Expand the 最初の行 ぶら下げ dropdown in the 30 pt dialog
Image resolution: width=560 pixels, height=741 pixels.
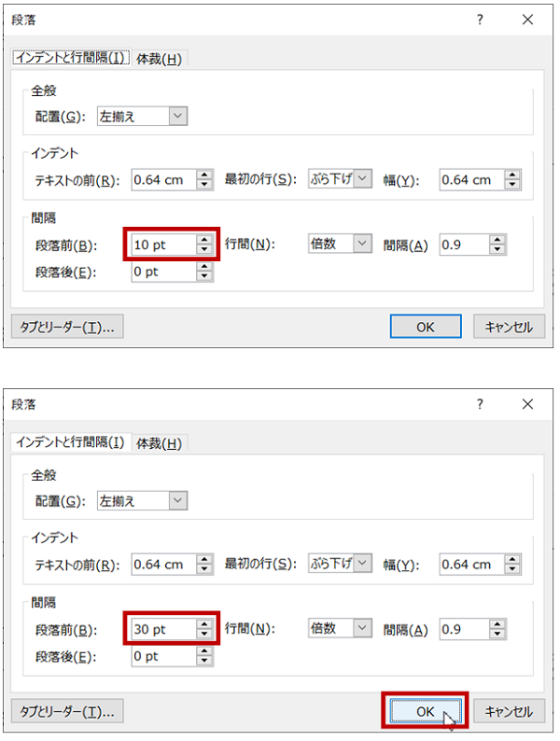(362, 565)
